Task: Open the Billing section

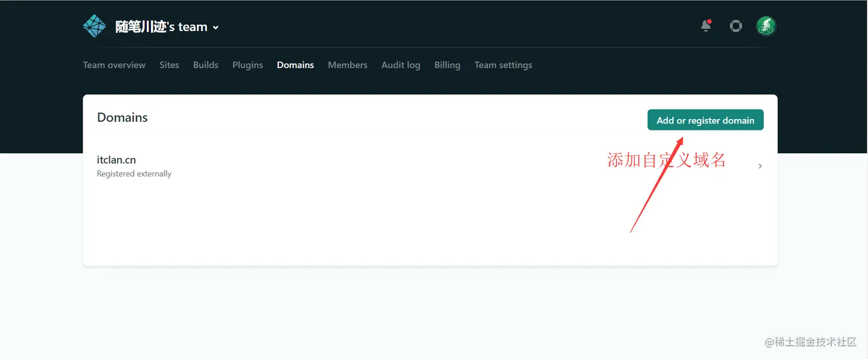Action: [447, 65]
